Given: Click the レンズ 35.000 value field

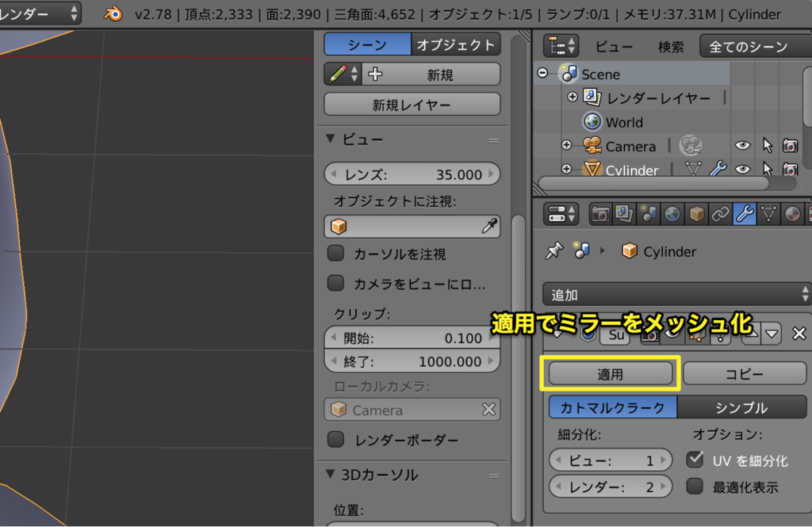Looking at the screenshot, I should (x=412, y=174).
